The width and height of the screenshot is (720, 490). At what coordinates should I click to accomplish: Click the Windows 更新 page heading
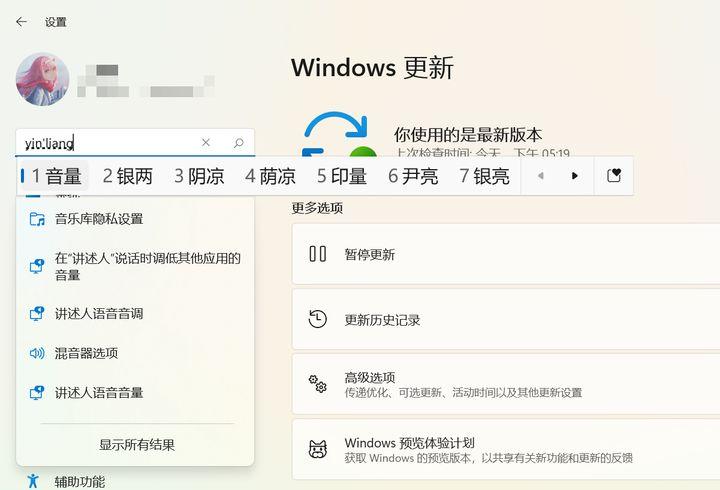pyautogui.click(x=372, y=68)
